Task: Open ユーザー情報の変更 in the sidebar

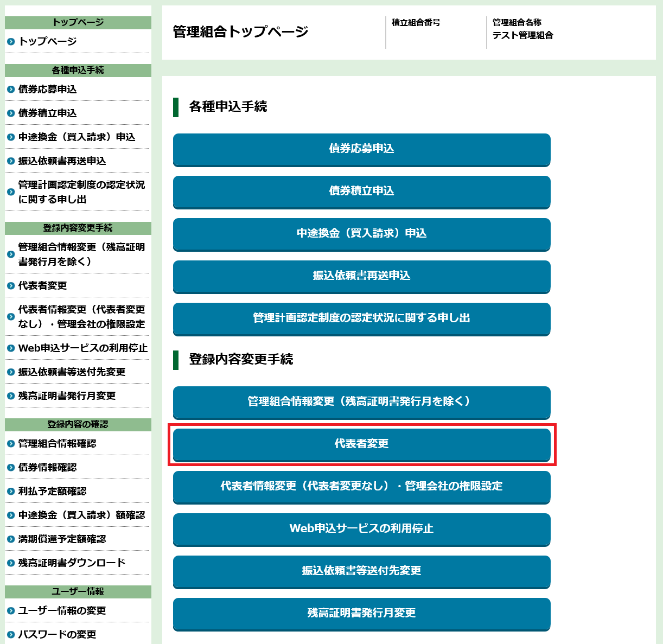Action: click(62, 610)
